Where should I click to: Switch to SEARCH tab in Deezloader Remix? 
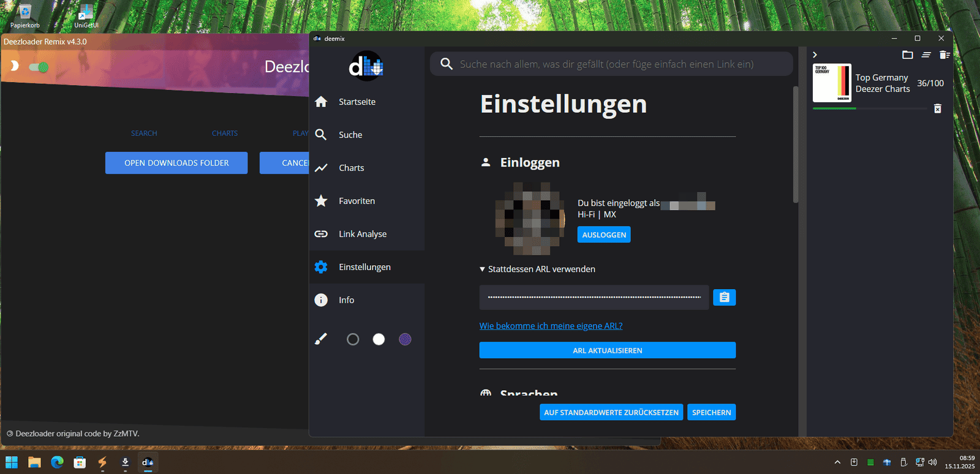(144, 134)
